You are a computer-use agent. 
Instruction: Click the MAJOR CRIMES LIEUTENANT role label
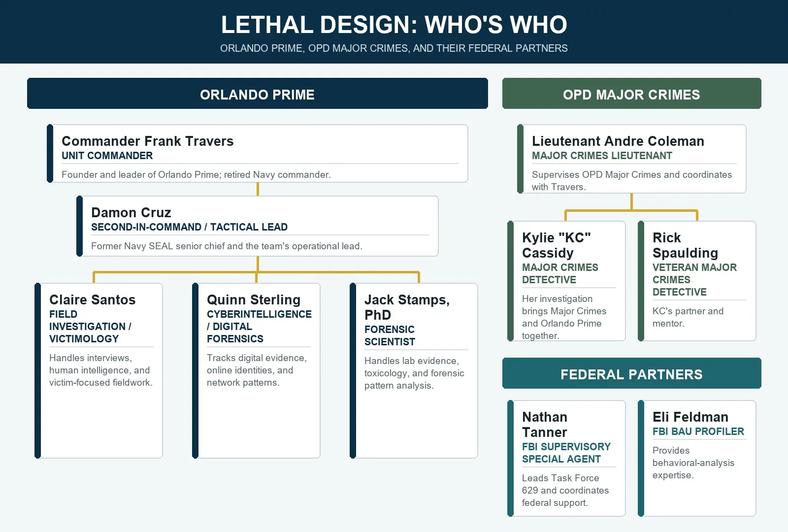[602, 156]
